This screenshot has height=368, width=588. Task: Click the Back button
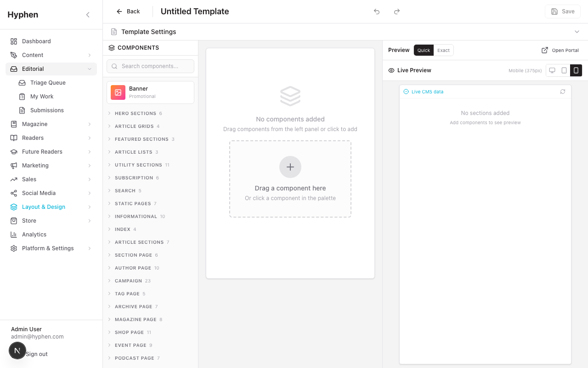point(128,11)
